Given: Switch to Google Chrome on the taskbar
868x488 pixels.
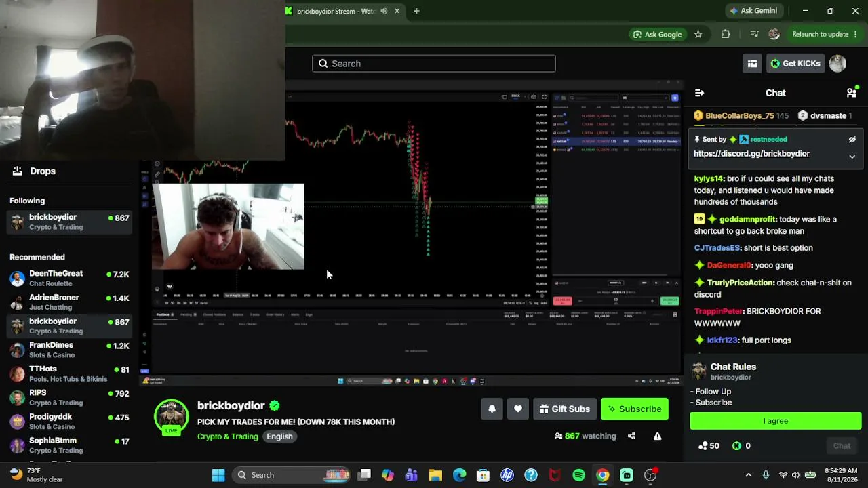Looking at the screenshot, I should click(602, 475).
